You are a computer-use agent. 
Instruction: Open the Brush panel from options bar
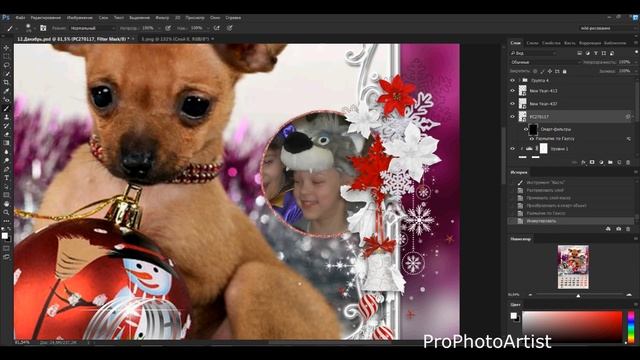tap(43, 28)
